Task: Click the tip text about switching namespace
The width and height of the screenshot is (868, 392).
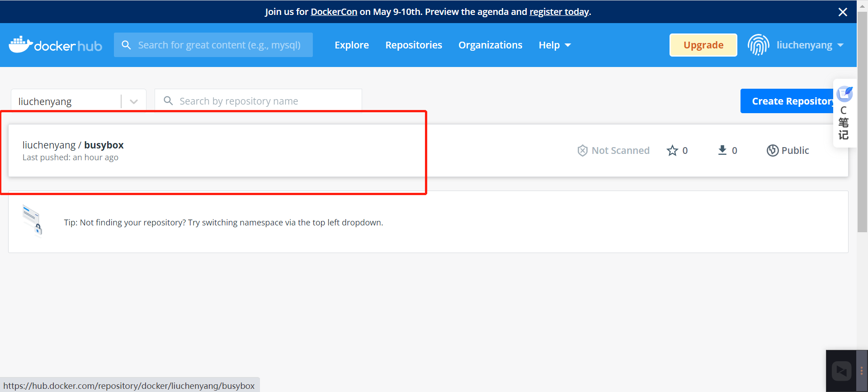Action: [223, 222]
